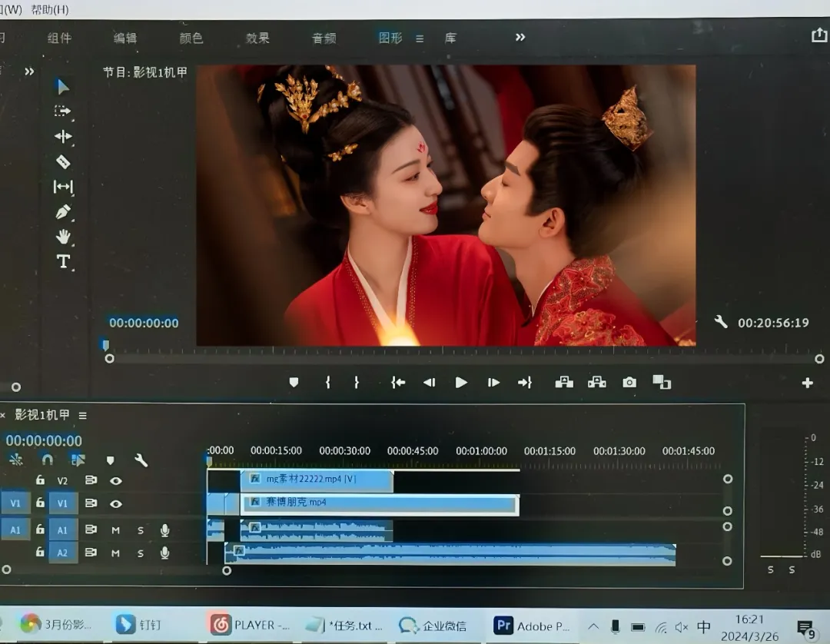Switch to the 效果 workspace tab
830x644 pixels.
click(x=257, y=38)
